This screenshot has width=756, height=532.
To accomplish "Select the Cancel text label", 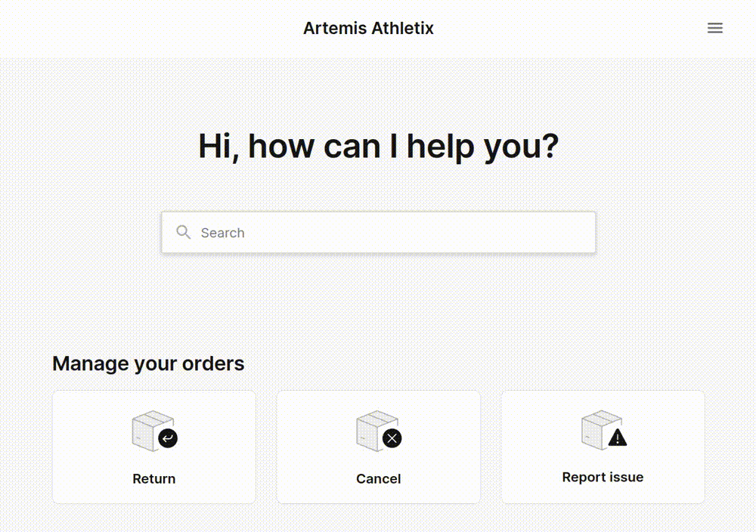I will [379, 478].
